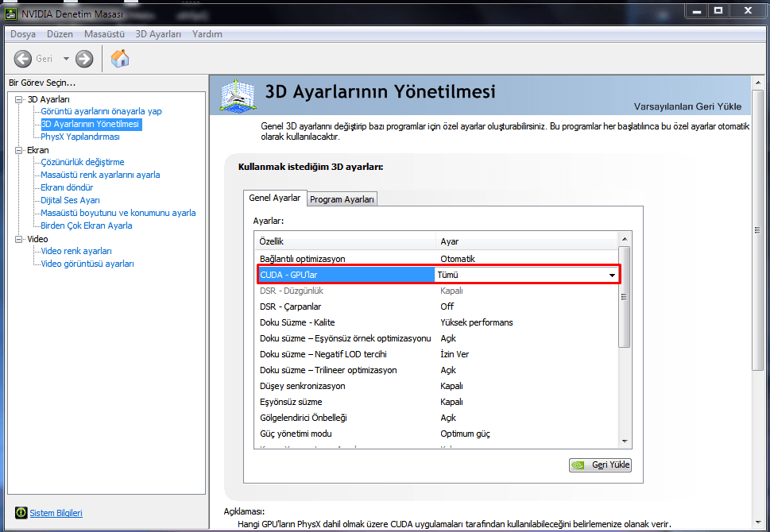Screen dimensions: 770x532
Task: Select the CUDA - GPU'lar row
Action: pyautogui.click(x=439, y=275)
